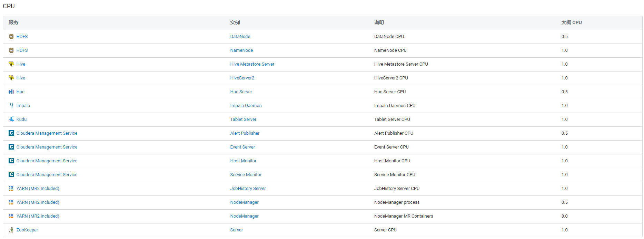The height and width of the screenshot is (239, 644).
Task: Open the HDFS service link in the DataNode row
Action: click(22, 37)
